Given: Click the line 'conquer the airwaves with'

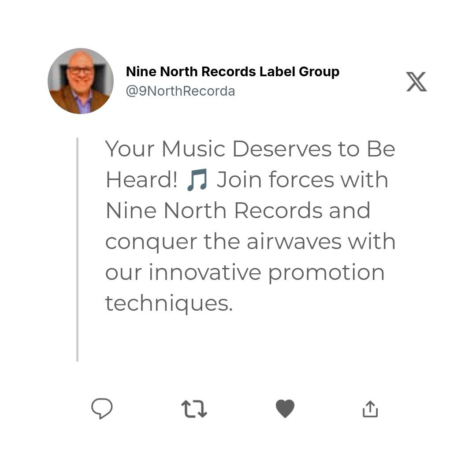Looking at the screenshot, I should tap(250, 242).
